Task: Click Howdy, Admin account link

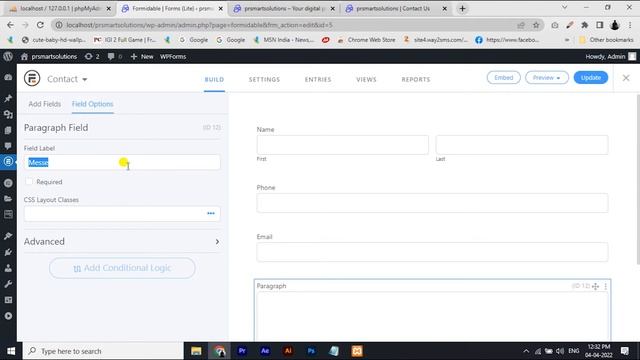Action: (611, 56)
